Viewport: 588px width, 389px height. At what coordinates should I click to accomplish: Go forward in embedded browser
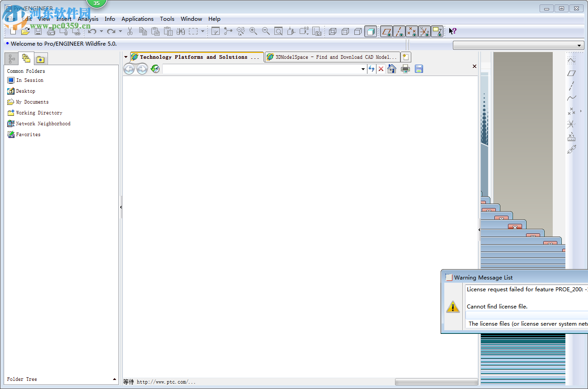click(142, 69)
